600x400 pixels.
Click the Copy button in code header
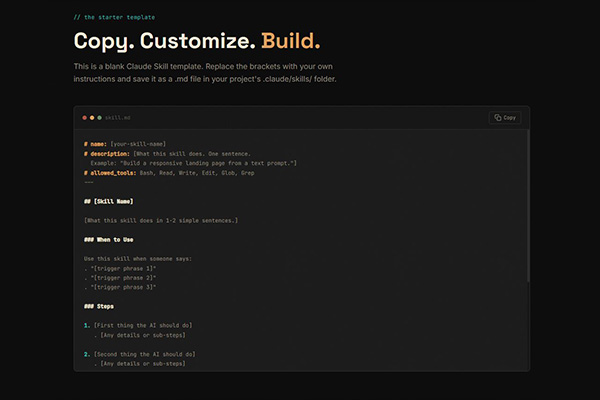(505, 118)
